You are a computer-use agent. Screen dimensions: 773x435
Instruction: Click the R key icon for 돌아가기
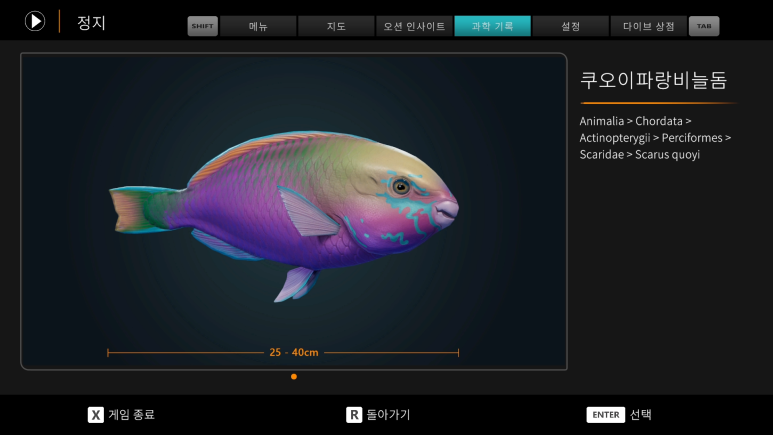(354, 415)
